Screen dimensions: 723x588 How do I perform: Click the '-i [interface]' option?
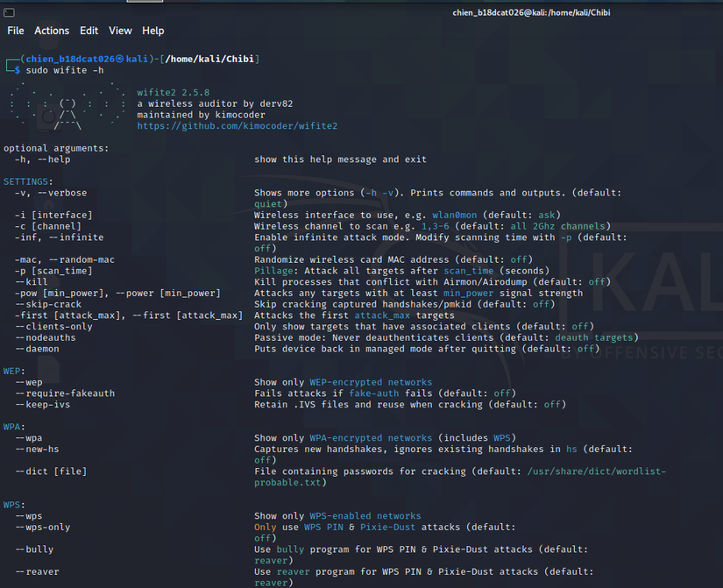click(53, 215)
